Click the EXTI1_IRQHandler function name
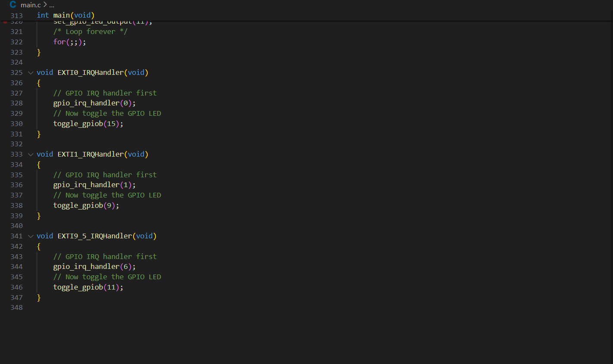 point(90,154)
